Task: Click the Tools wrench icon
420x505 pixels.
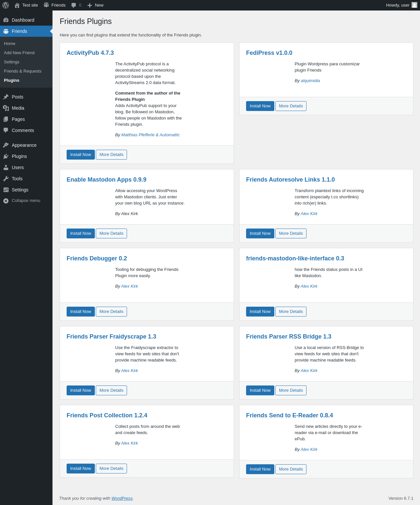Action: click(6, 179)
